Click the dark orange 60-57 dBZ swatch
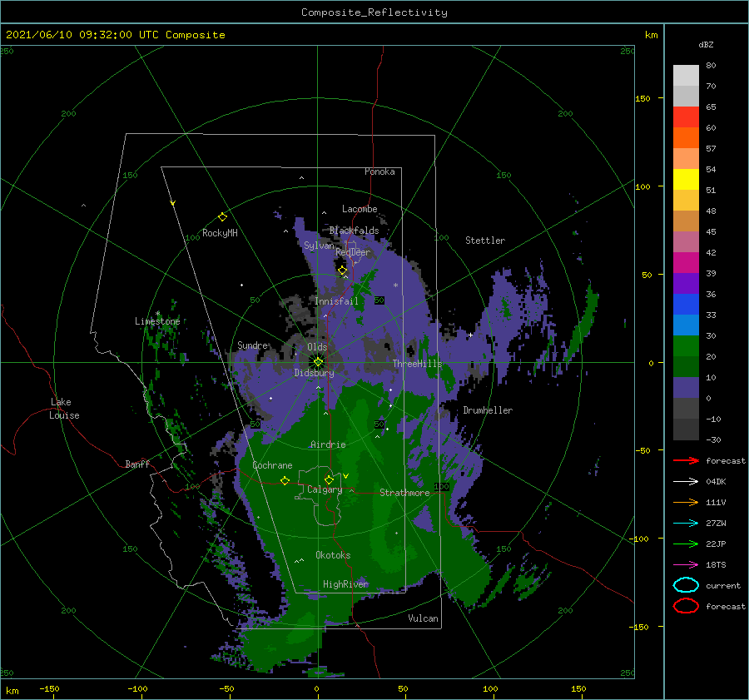 [x=686, y=138]
